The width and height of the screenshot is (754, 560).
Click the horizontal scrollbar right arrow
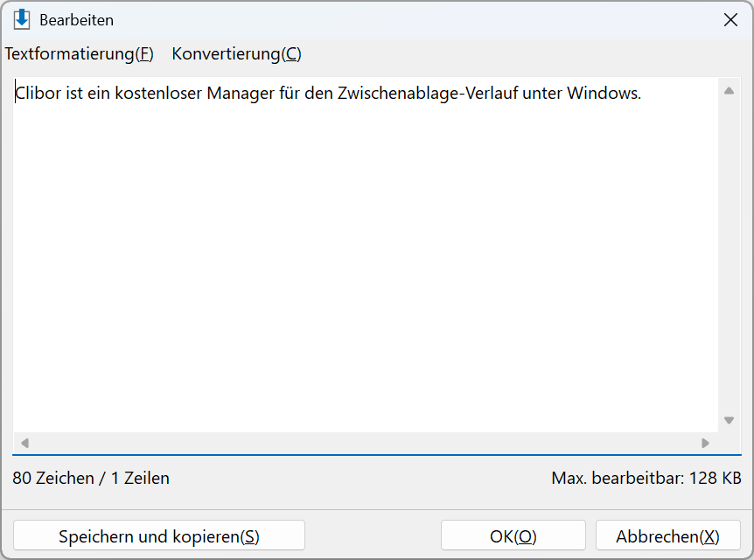click(x=705, y=443)
